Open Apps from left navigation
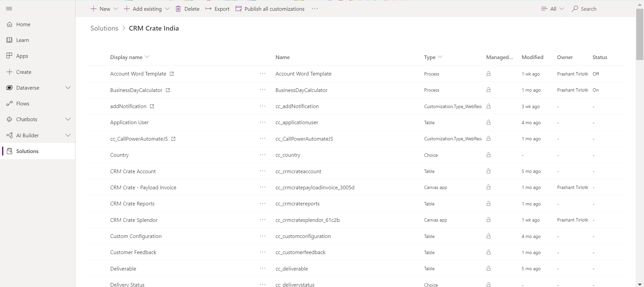The width and height of the screenshot is (644, 287). (22, 56)
